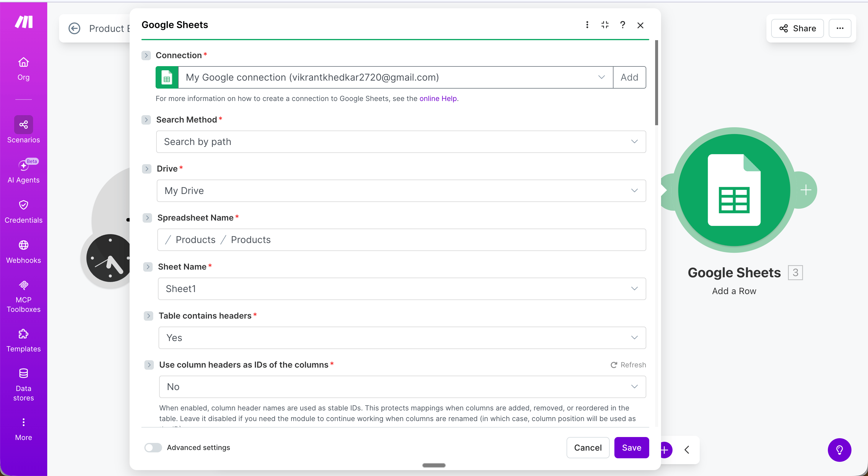Expand the Sheet Name field toggle
The height and width of the screenshot is (476, 868).
tap(148, 267)
